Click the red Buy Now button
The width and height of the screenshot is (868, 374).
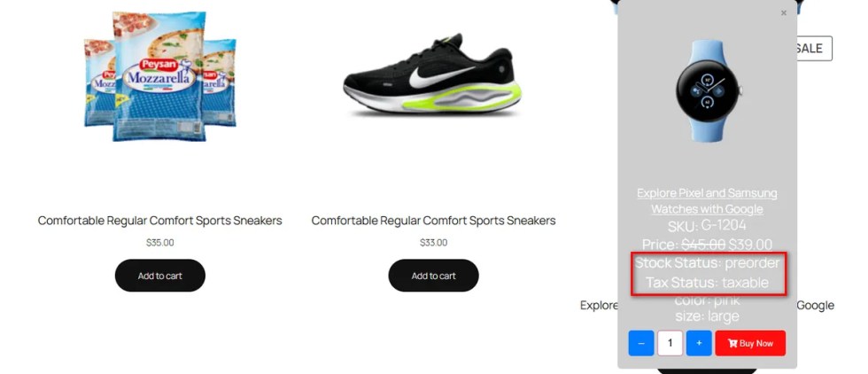750,344
